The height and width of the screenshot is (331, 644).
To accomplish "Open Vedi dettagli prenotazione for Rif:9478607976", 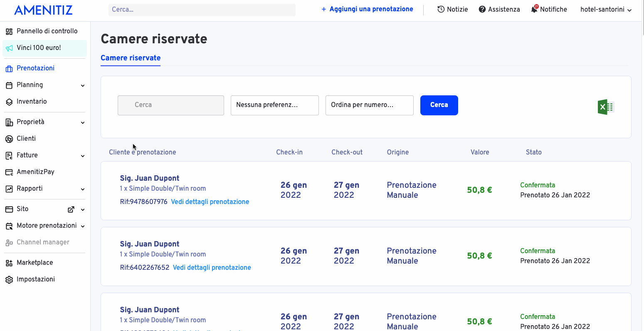I will (210, 202).
